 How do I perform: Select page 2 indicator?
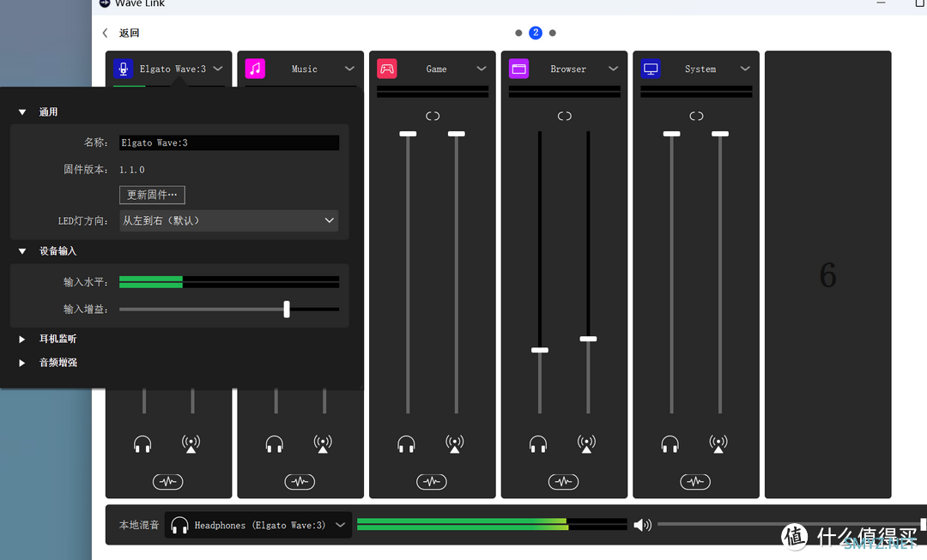(x=536, y=33)
